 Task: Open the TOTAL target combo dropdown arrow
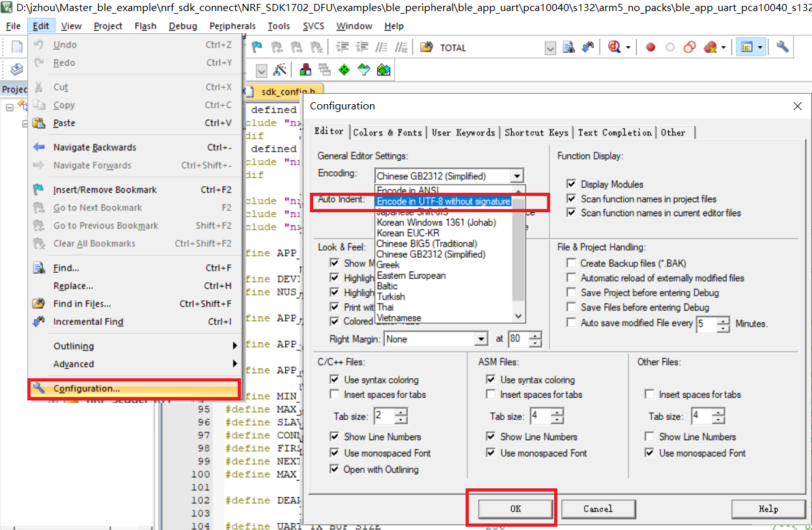point(550,48)
